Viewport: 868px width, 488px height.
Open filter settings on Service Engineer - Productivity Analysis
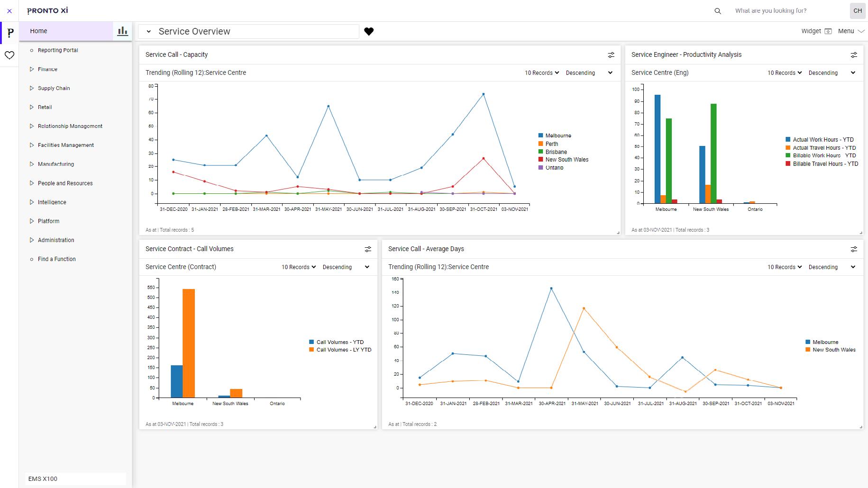854,54
